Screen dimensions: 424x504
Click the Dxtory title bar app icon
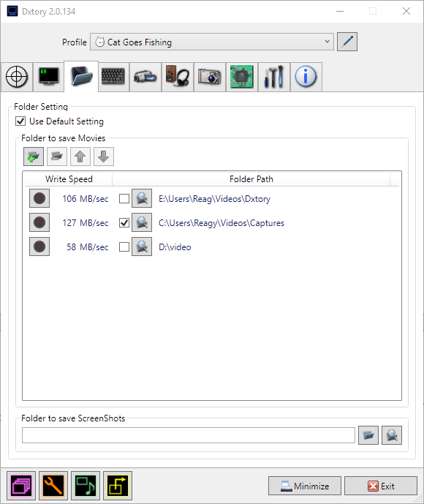coord(12,11)
